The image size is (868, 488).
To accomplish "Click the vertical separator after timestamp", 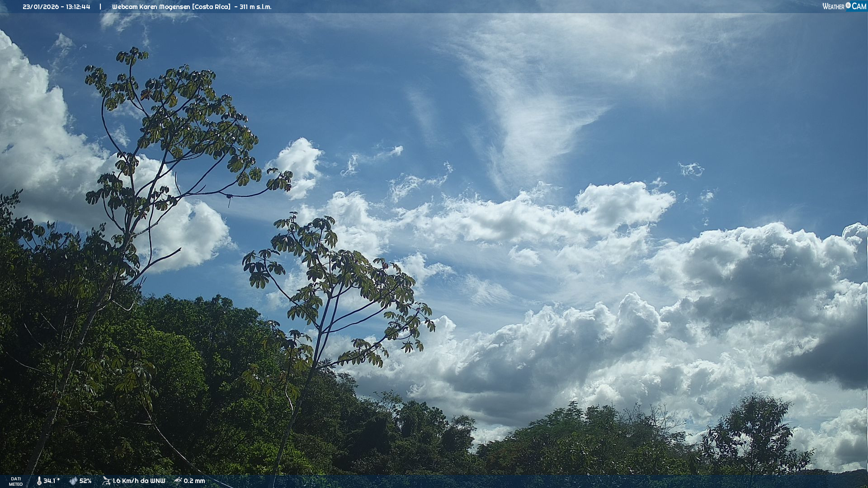I will click(x=100, y=7).
